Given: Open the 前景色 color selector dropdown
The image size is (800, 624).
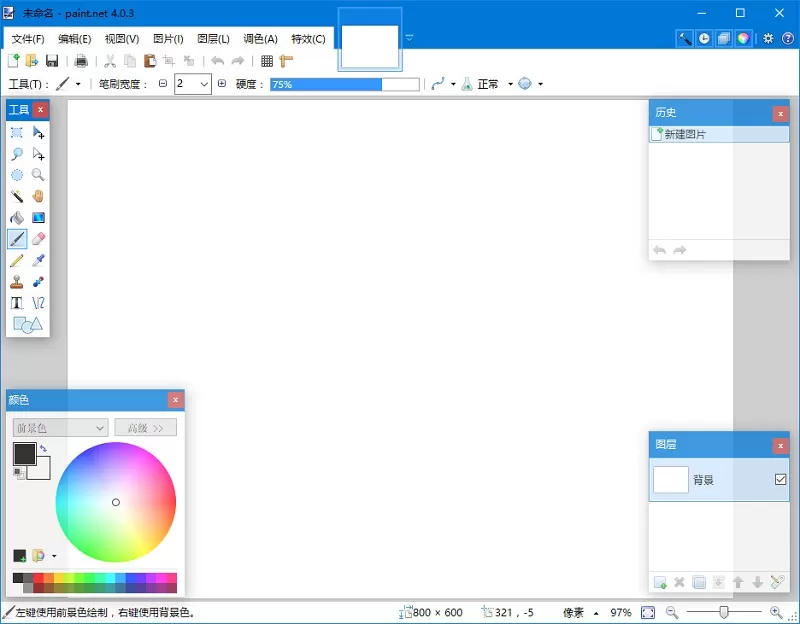Looking at the screenshot, I should coord(60,428).
